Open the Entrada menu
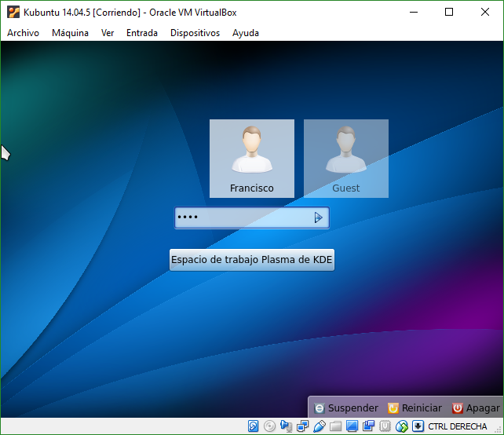The height and width of the screenshot is (435, 504). point(142,33)
